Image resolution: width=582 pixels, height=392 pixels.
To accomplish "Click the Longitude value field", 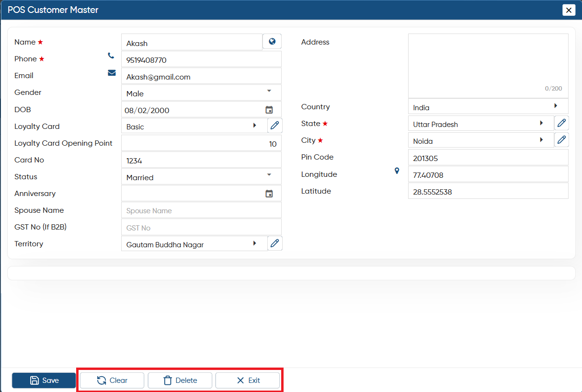I will (x=488, y=174).
